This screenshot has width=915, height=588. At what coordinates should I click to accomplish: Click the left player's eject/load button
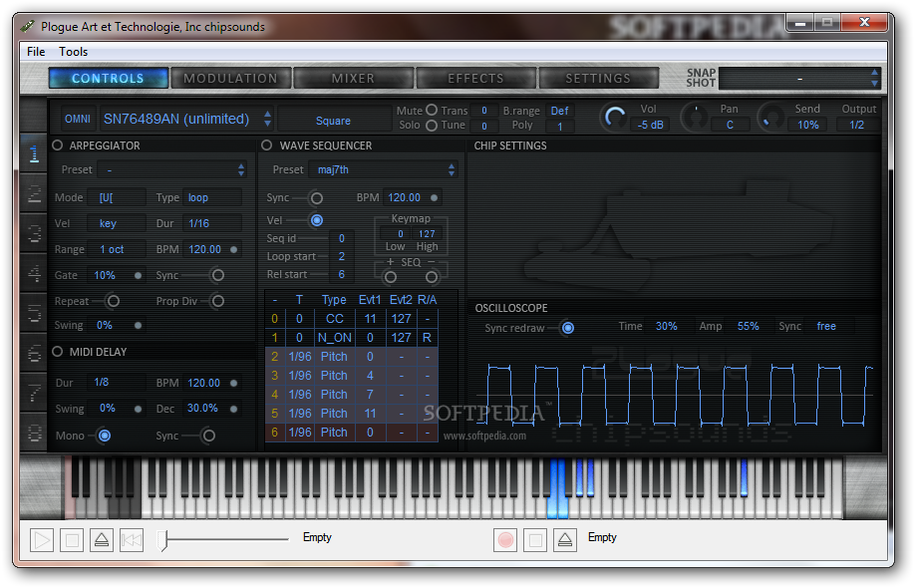point(102,540)
